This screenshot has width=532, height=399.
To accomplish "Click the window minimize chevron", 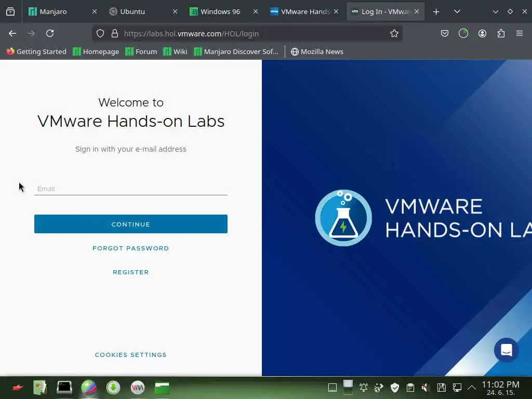I will coord(495,12).
